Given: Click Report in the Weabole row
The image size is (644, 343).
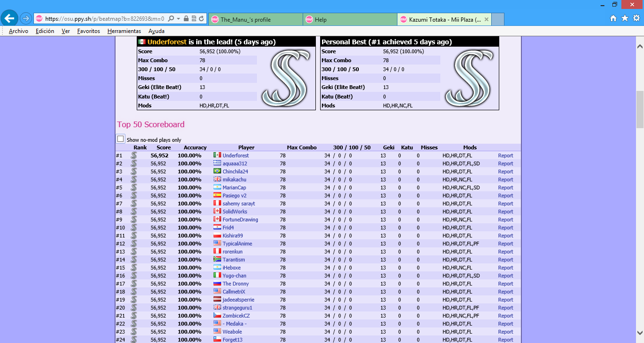Looking at the screenshot, I should (x=505, y=332).
